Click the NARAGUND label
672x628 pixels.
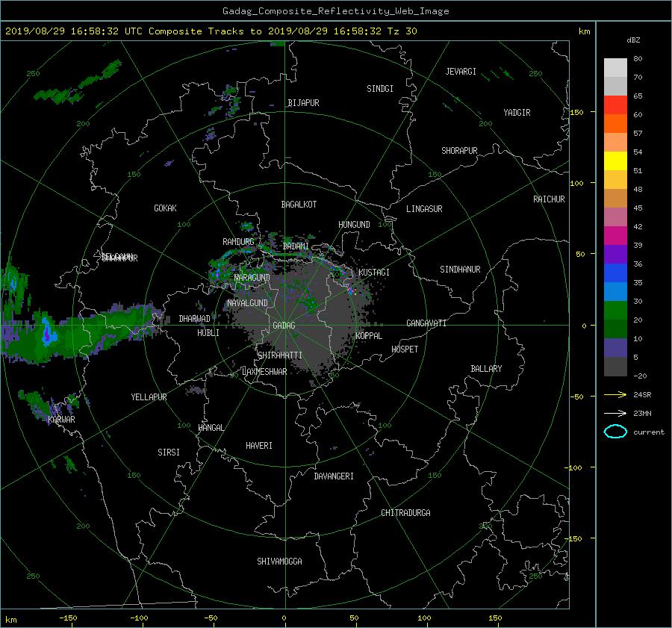pos(252,278)
